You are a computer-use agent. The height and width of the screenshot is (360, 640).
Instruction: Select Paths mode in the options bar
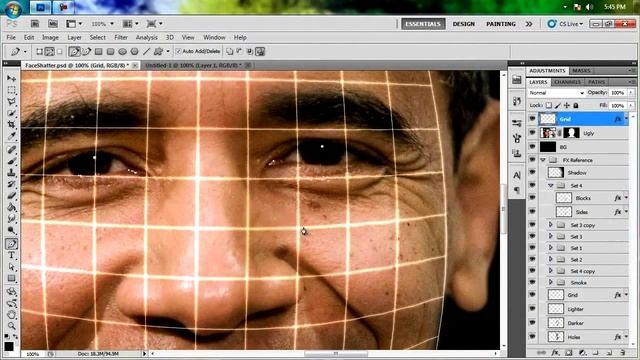49,51
